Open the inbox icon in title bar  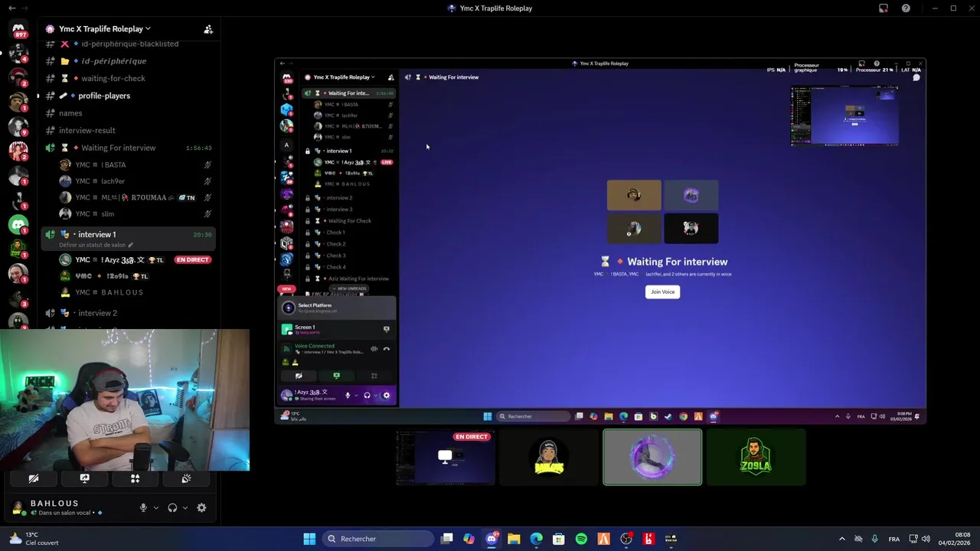click(884, 8)
